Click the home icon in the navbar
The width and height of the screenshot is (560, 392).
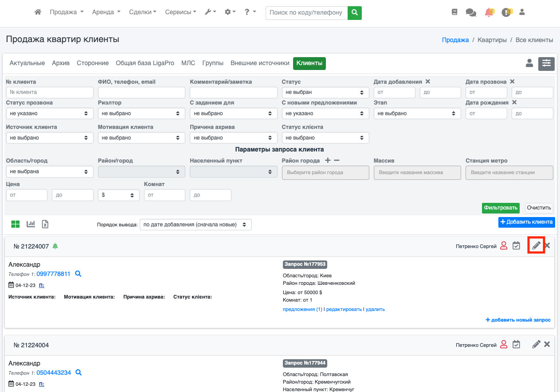38,12
